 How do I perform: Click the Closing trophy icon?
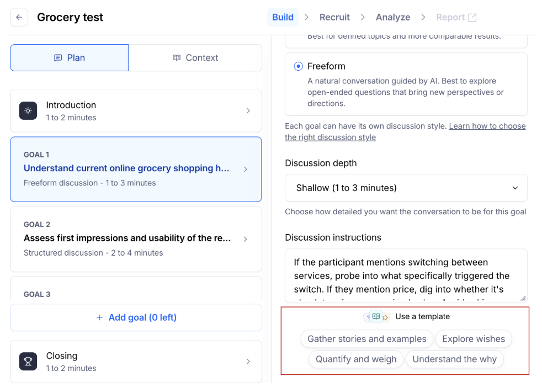(28, 362)
